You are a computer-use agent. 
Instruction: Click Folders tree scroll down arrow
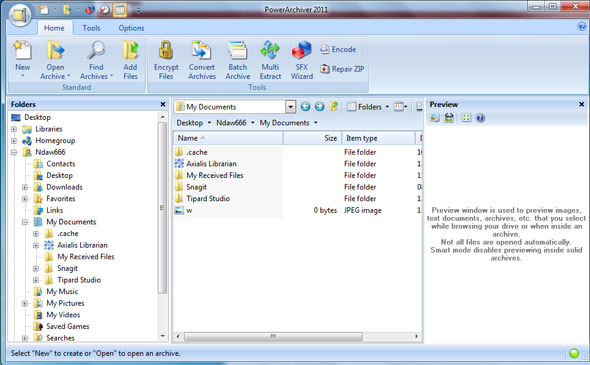click(163, 336)
